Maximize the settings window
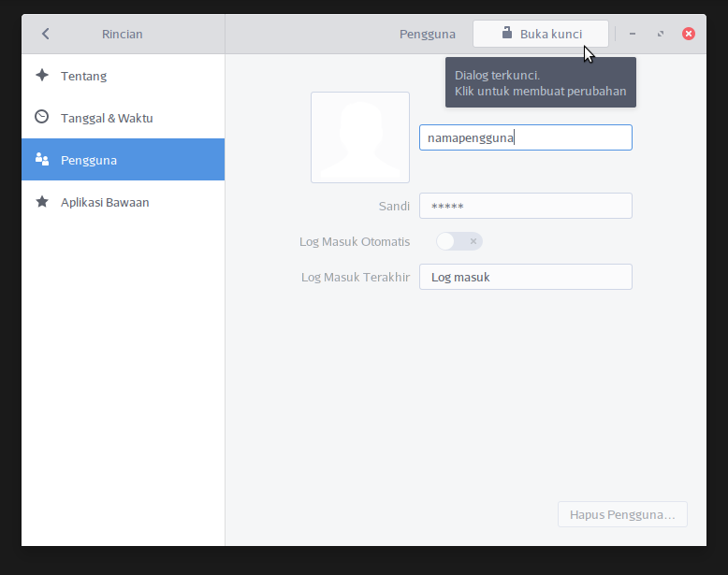Screen dimensions: 728x575 point(661,34)
